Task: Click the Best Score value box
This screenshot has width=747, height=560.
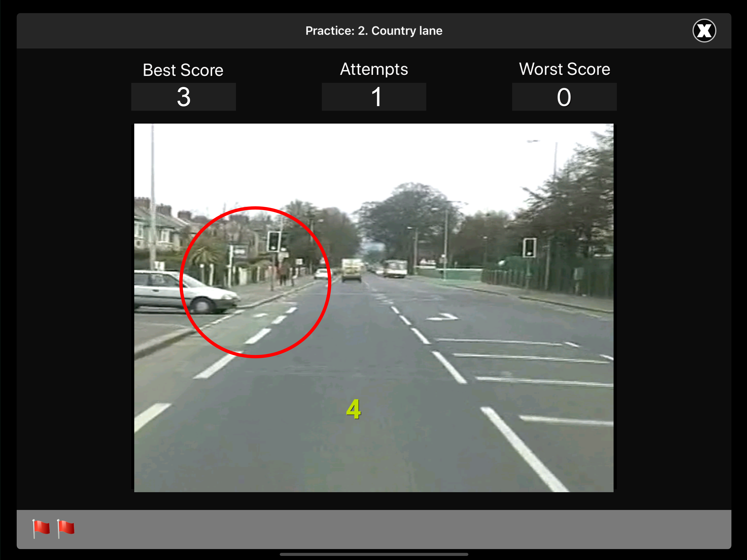Action: tap(183, 97)
